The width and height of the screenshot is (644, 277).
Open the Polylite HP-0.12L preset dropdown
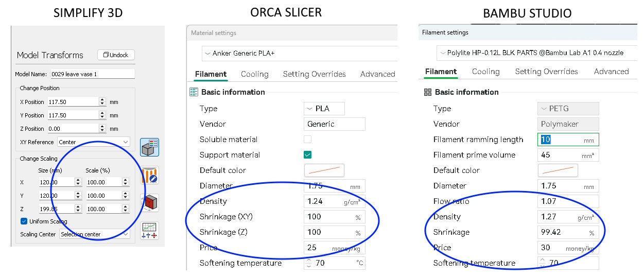pos(536,53)
